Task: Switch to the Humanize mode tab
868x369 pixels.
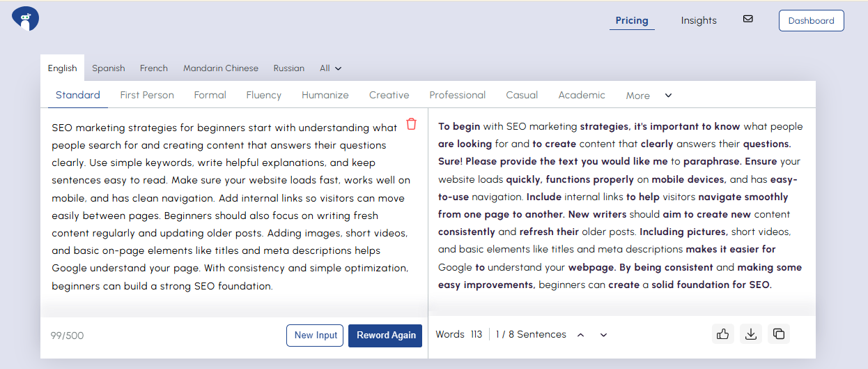Action: 325,95
